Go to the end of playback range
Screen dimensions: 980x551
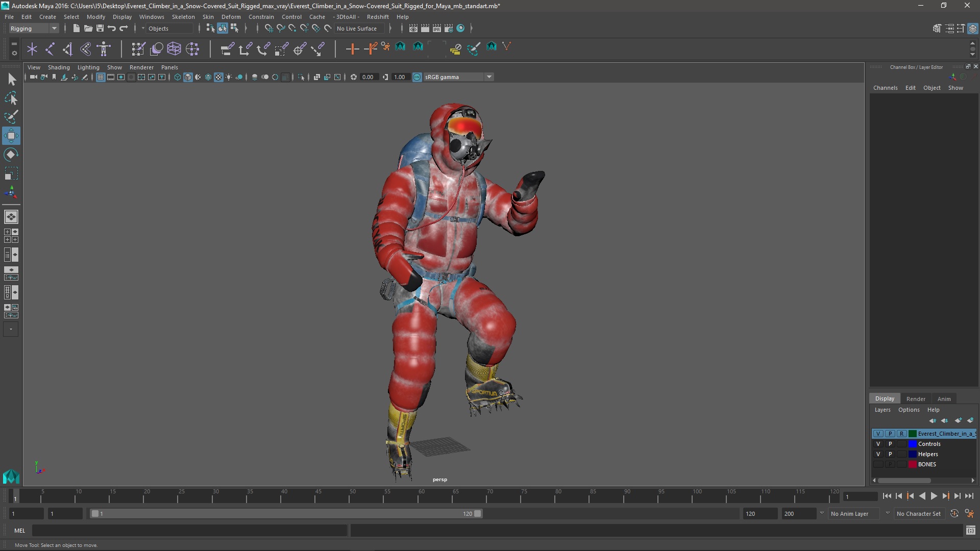[969, 496]
